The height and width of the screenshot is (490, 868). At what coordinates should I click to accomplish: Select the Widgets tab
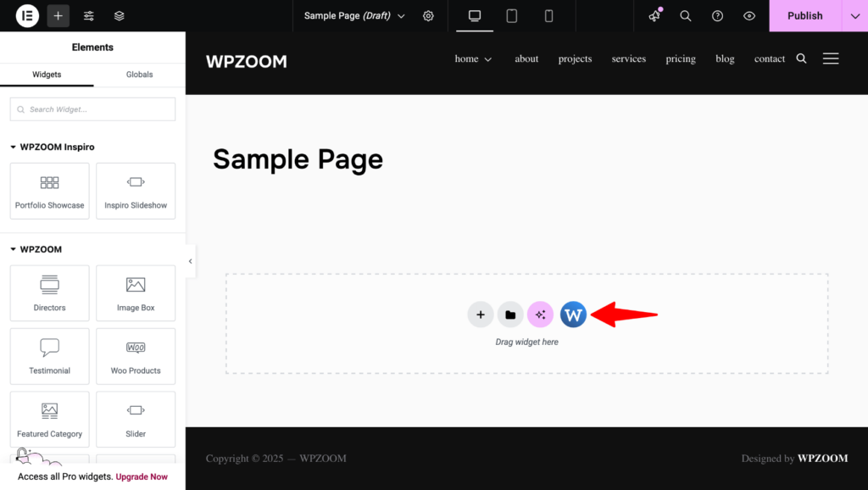point(47,75)
